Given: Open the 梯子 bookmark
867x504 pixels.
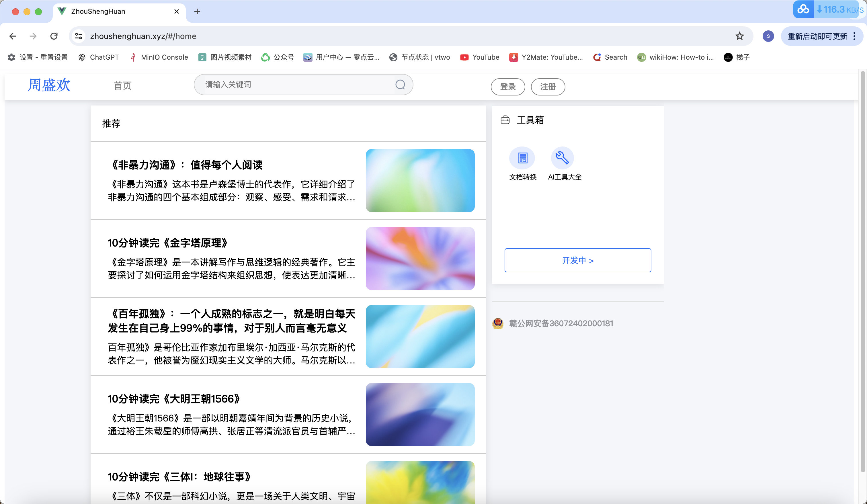Looking at the screenshot, I should [x=736, y=57].
